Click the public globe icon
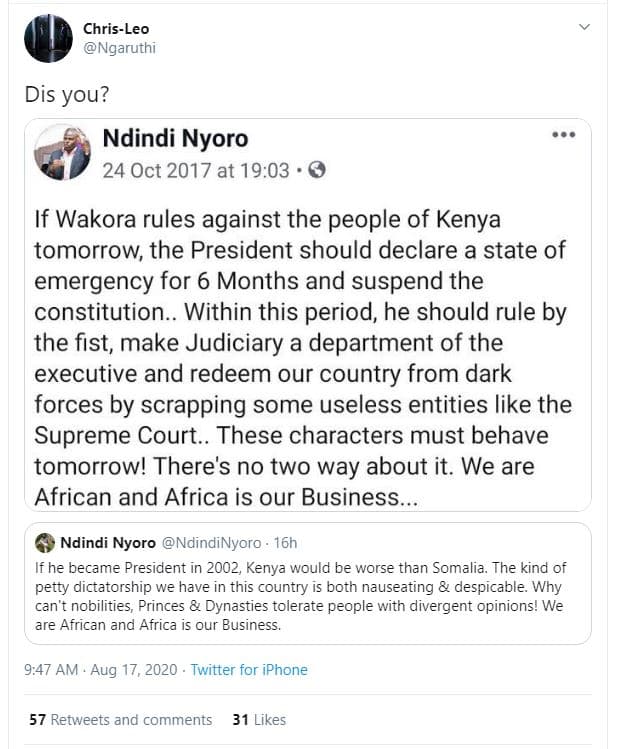The image size is (618, 749). [x=317, y=170]
